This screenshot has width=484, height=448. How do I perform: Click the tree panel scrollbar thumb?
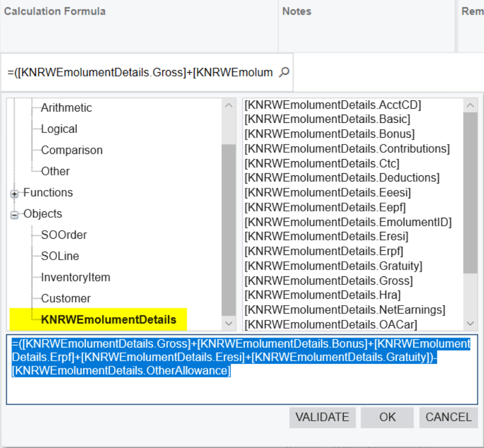229,230
